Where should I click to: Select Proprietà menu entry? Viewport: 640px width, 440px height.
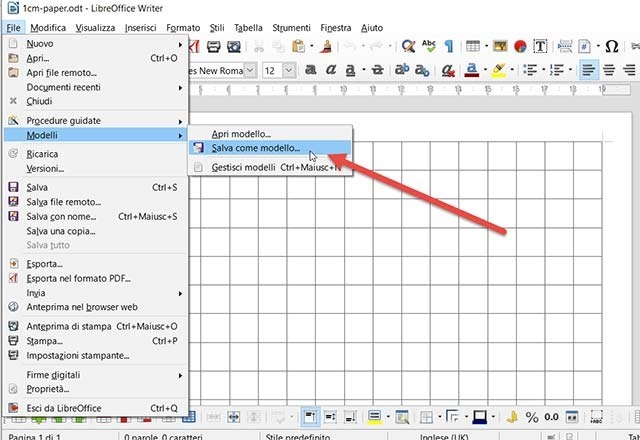[x=95, y=389]
